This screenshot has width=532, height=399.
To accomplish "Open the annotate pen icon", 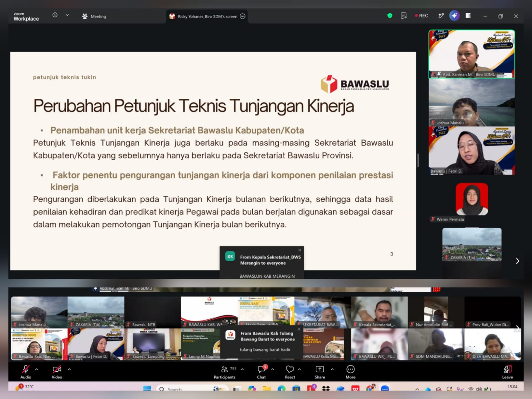I will pos(441,16).
